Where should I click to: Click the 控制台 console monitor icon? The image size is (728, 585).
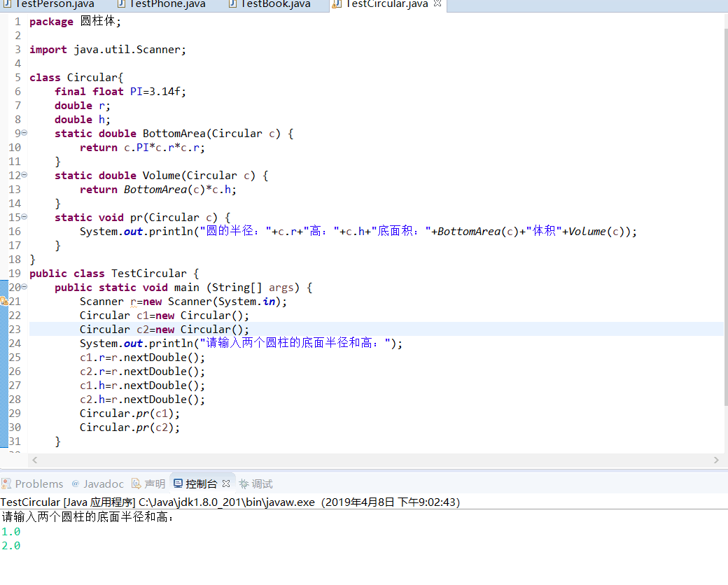coord(178,484)
